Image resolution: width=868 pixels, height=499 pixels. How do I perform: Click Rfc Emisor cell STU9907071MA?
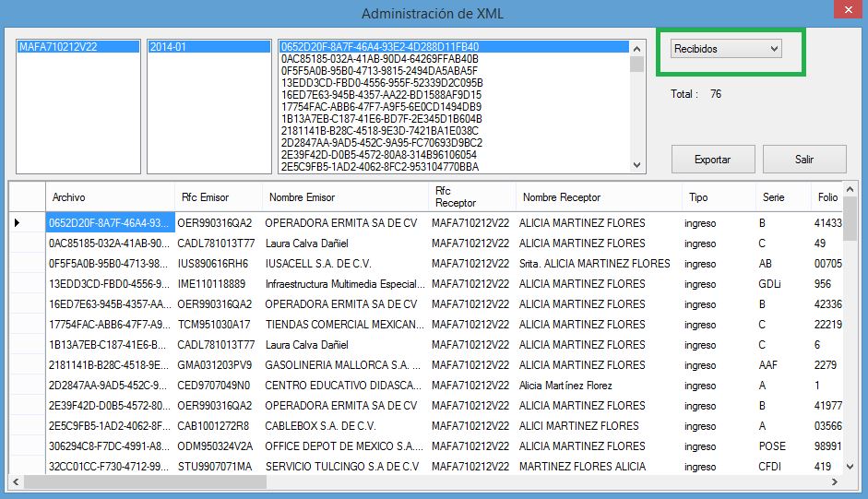pyautogui.click(x=219, y=467)
